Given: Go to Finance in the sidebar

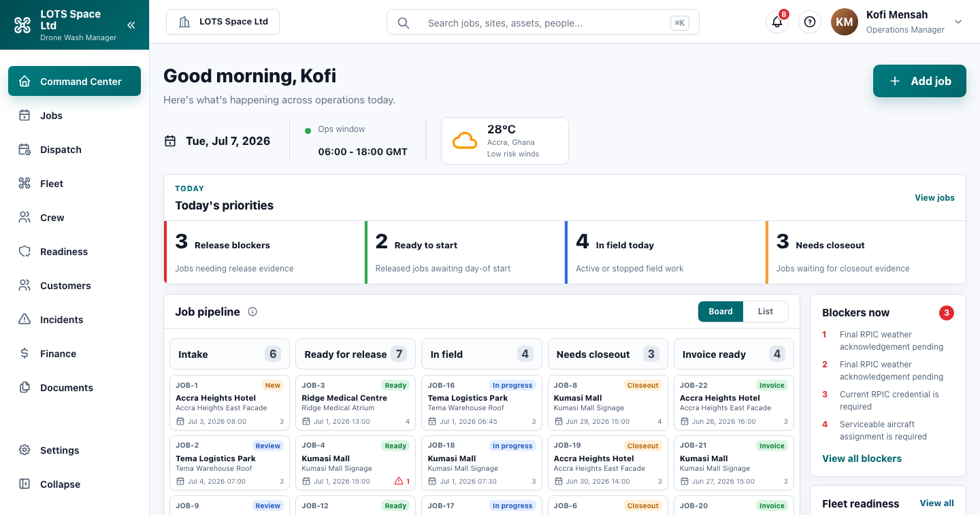Looking at the screenshot, I should point(74,354).
